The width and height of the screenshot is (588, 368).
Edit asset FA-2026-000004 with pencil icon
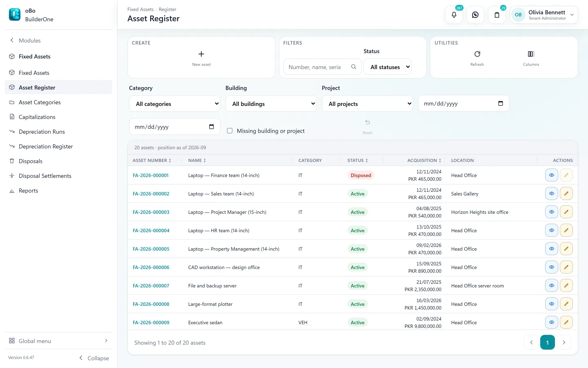(566, 230)
